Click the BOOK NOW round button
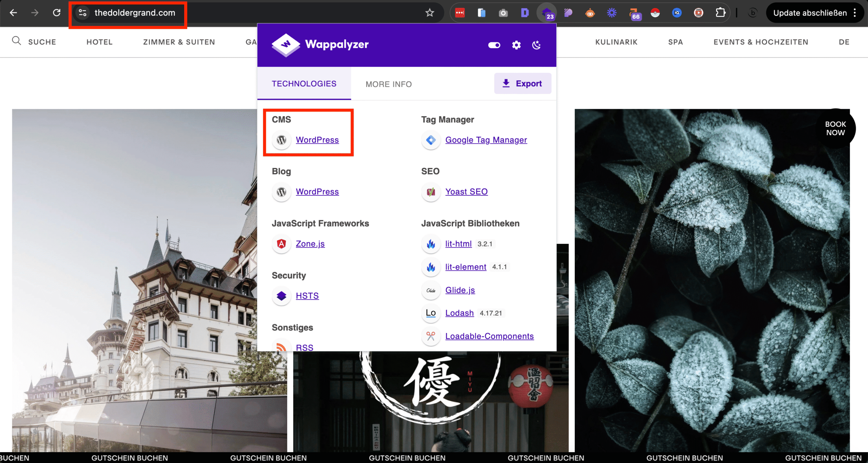The image size is (868, 463). coord(835,128)
